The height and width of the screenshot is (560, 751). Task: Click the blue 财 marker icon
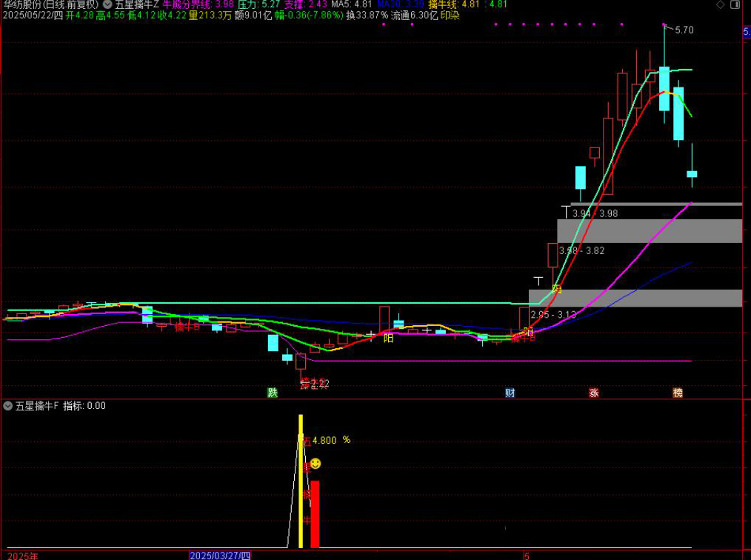(x=510, y=393)
